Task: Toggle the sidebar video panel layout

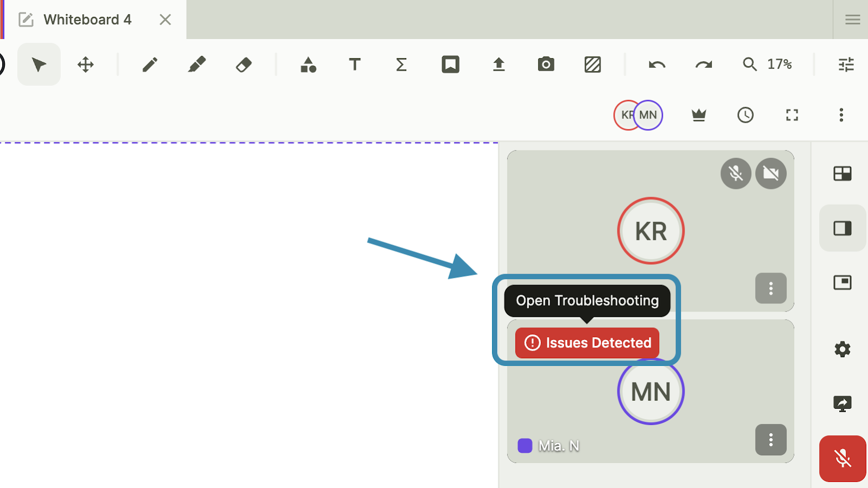Action: (x=843, y=228)
